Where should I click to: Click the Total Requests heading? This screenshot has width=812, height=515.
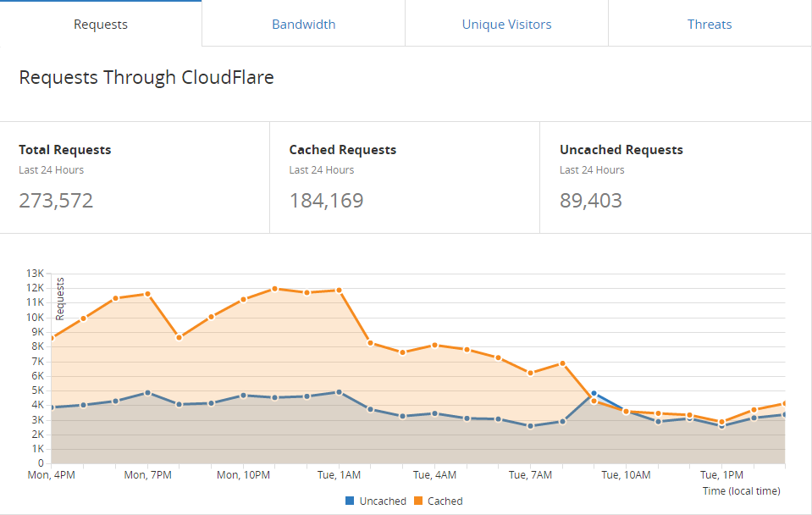(64, 150)
